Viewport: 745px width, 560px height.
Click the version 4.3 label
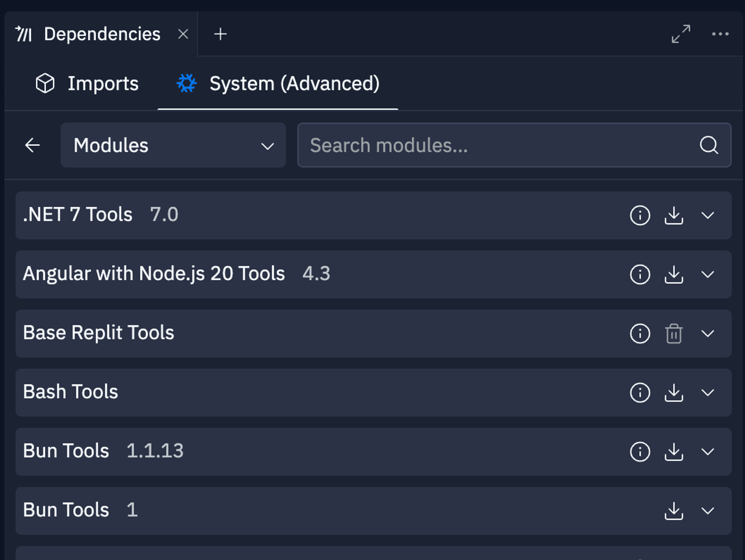tap(316, 273)
